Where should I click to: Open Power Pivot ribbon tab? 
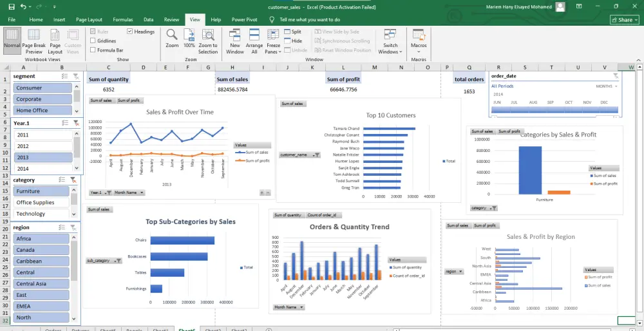click(244, 19)
